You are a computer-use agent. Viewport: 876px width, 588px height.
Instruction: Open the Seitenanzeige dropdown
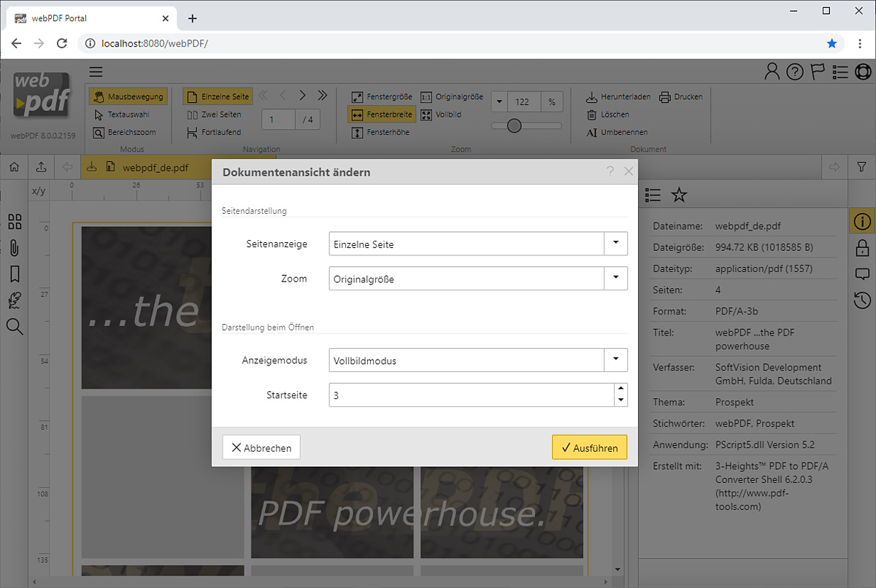[x=615, y=243]
